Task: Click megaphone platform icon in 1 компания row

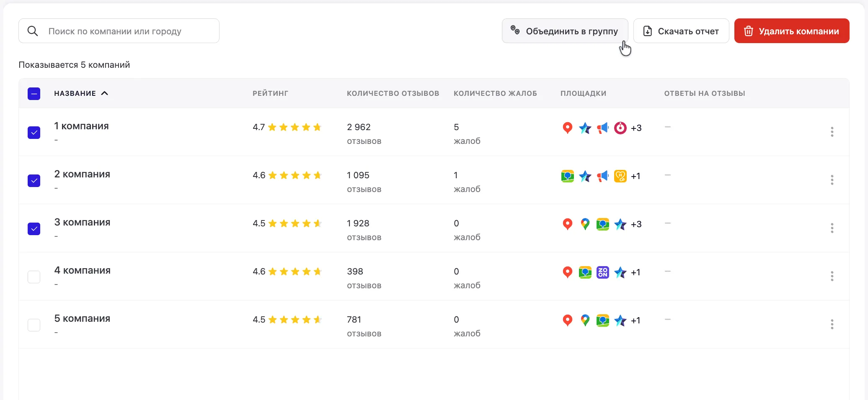Action: tap(602, 128)
